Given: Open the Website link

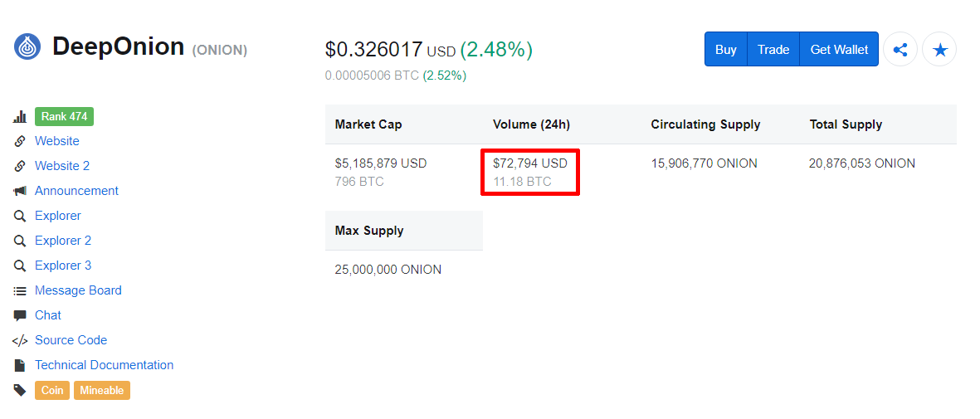Looking at the screenshot, I should pos(57,141).
